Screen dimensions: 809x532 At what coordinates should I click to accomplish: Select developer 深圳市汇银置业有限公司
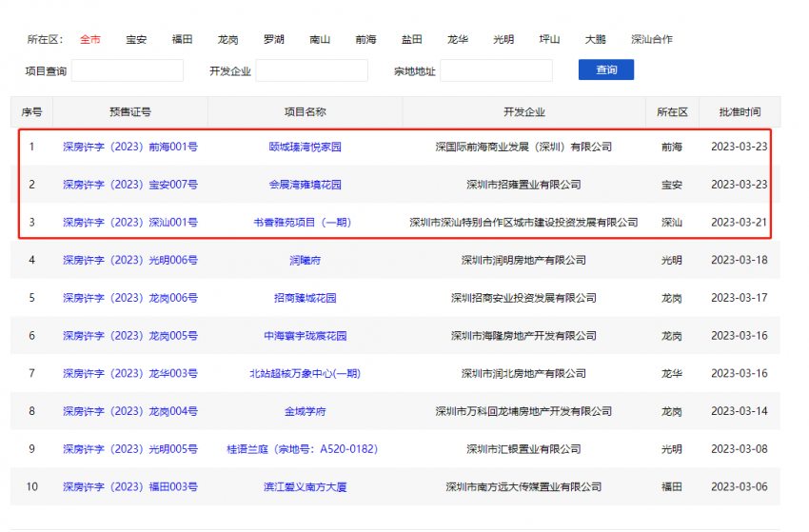523,449
